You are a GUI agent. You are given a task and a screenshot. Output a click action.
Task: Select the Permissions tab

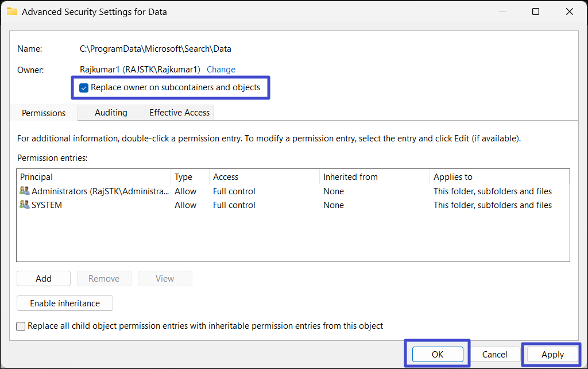coord(44,113)
